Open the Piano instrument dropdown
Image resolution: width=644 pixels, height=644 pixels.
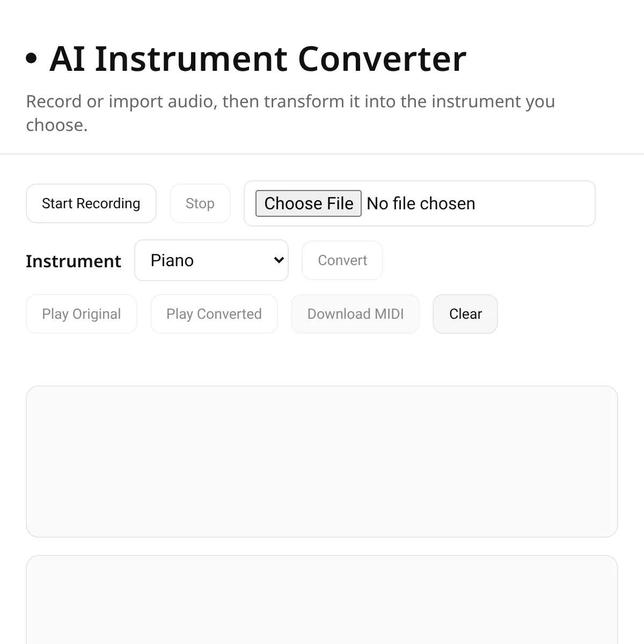pos(211,260)
